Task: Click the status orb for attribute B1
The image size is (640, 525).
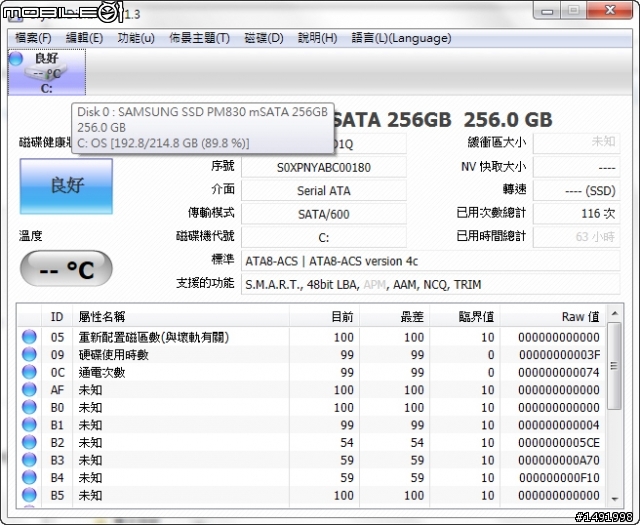Action: pyautogui.click(x=29, y=425)
